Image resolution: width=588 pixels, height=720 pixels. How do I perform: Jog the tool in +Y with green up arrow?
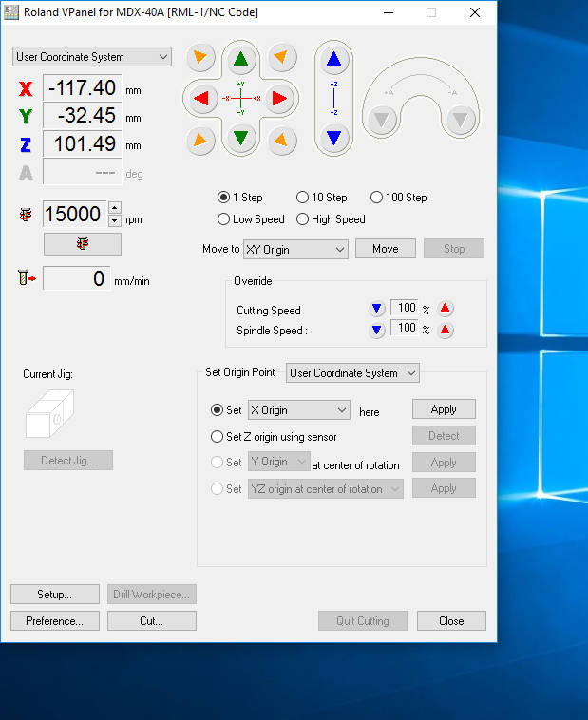(x=240, y=58)
